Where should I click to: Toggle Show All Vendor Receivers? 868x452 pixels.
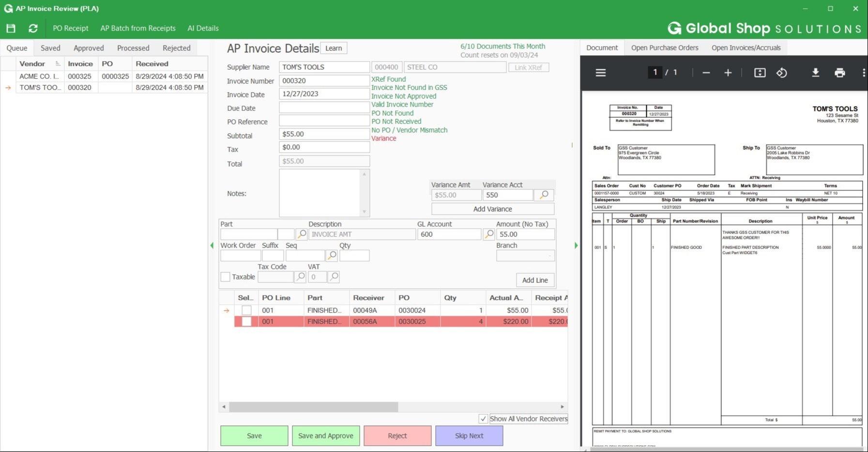coord(483,419)
